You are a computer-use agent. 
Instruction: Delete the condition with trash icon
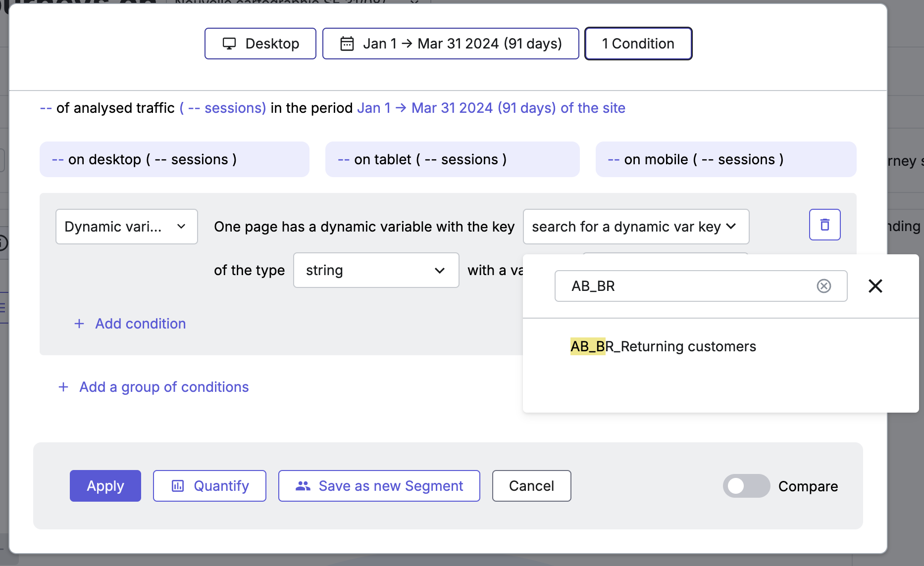824,225
